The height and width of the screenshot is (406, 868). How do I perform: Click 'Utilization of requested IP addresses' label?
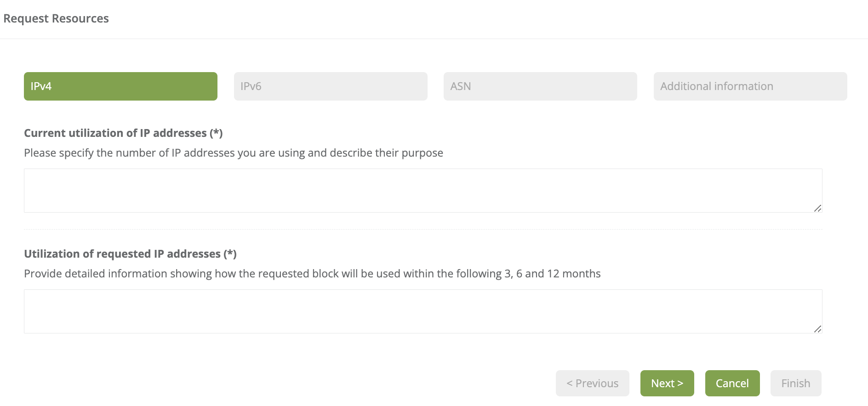coord(122,254)
